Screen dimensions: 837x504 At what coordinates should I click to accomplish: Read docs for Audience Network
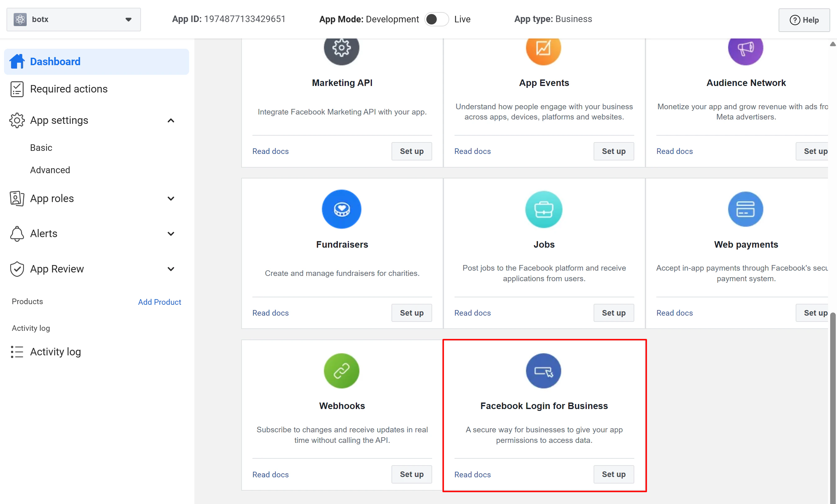pos(674,151)
